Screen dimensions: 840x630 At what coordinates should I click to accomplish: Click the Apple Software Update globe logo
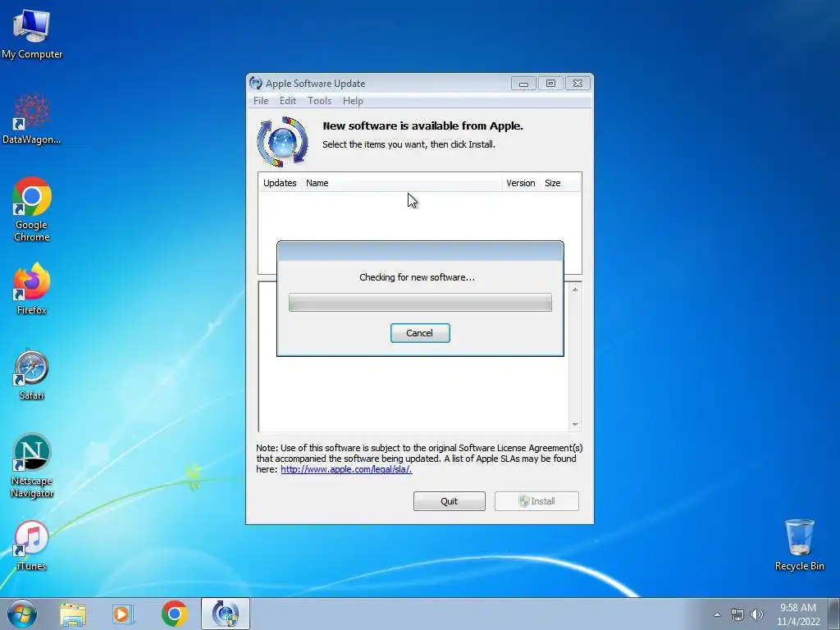(x=282, y=142)
